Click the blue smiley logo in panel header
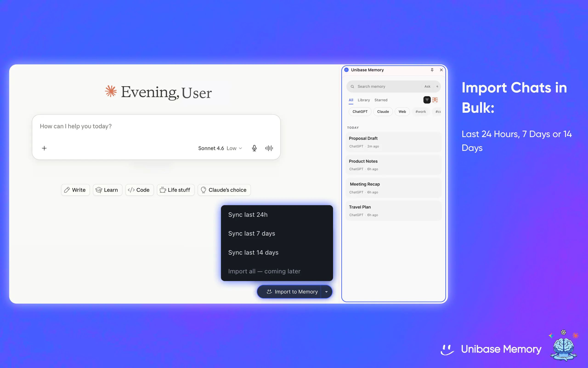Screen dimensions: 588x368 click(346, 70)
